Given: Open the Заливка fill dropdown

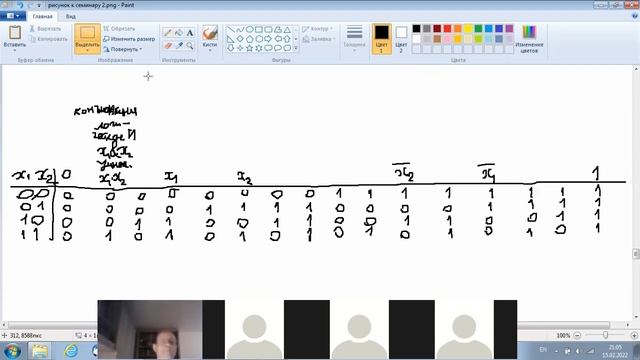Looking at the screenshot, I should coord(319,39).
